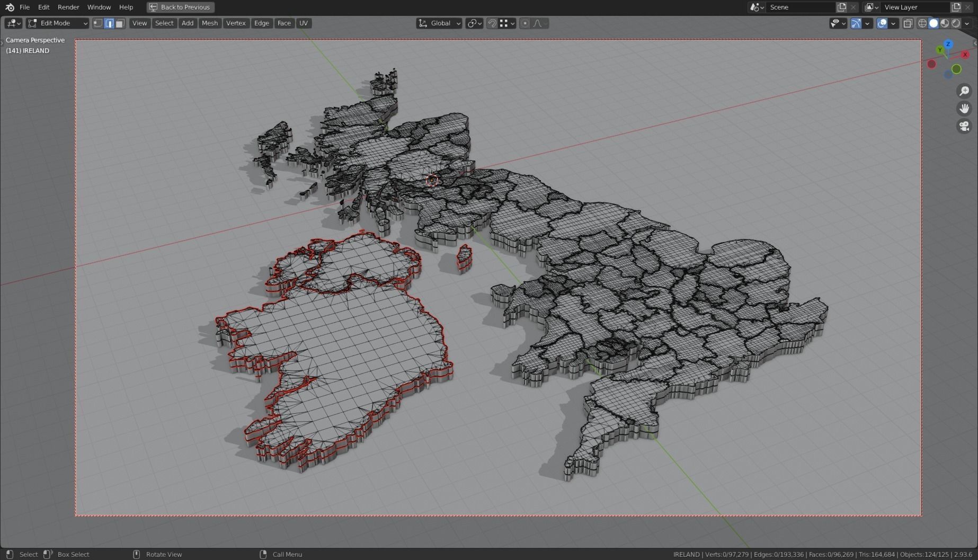
Task: Open the snapping options dropdown
Action: point(507,23)
